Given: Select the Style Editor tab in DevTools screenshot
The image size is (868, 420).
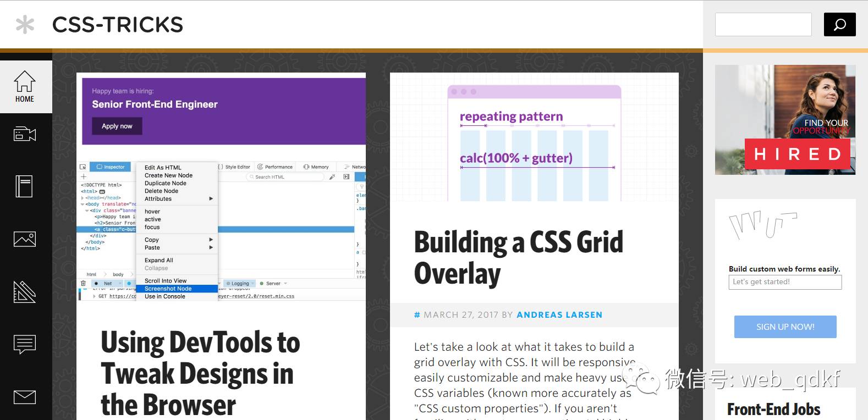Looking at the screenshot, I should (x=234, y=167).
